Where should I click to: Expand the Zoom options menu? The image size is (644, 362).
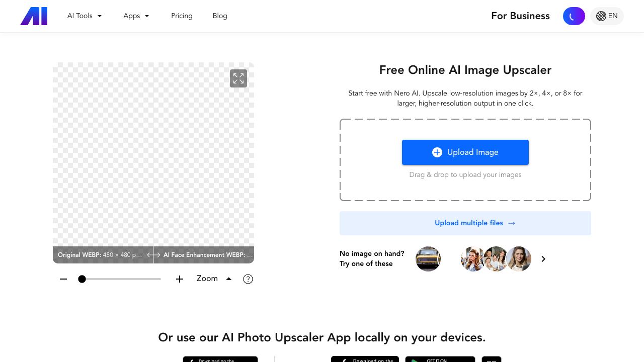click(x=214, y=279)
